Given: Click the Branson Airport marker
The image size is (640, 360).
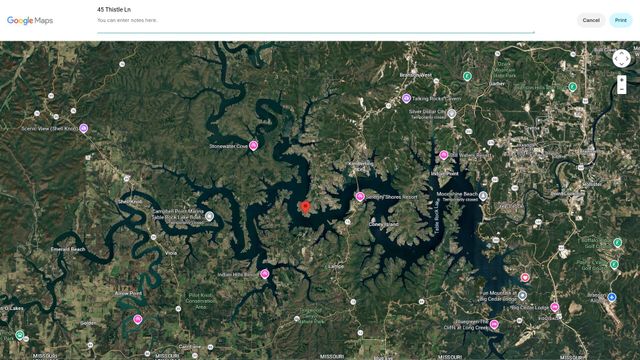Looking at the screenshot, I should tap(611, 297).
